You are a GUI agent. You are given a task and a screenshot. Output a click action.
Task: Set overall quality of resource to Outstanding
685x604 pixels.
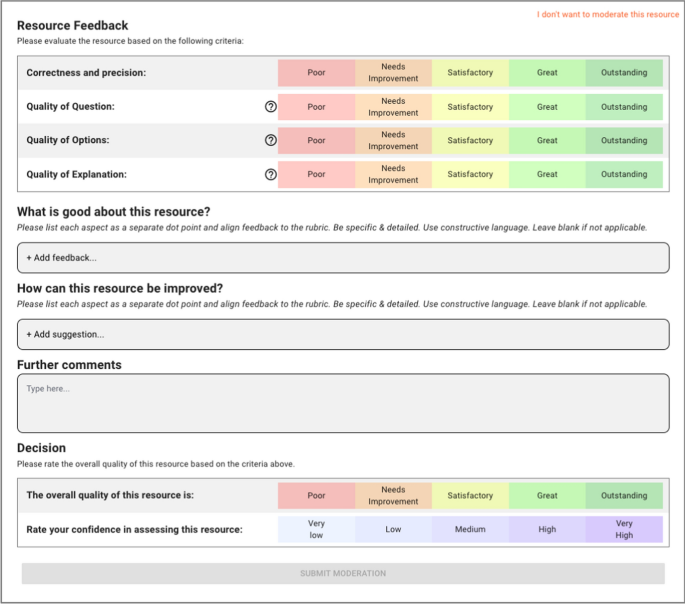tap(624, 496)
